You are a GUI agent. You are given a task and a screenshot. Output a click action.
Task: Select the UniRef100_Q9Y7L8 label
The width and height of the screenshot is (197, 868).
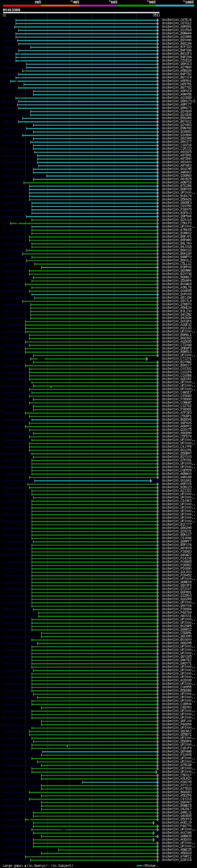pos(177,301)
